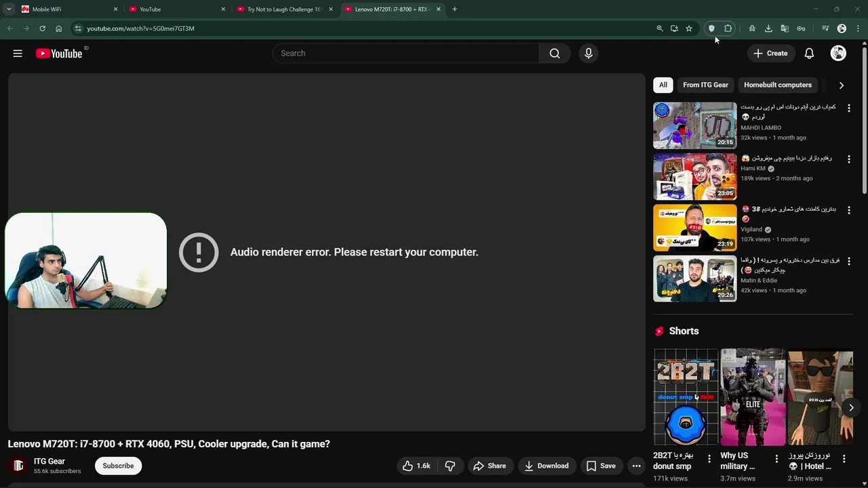This screenshot has width=868, height=488.
Task: Open the YouTube hamburger guide menu
Action: pos(18,54)
